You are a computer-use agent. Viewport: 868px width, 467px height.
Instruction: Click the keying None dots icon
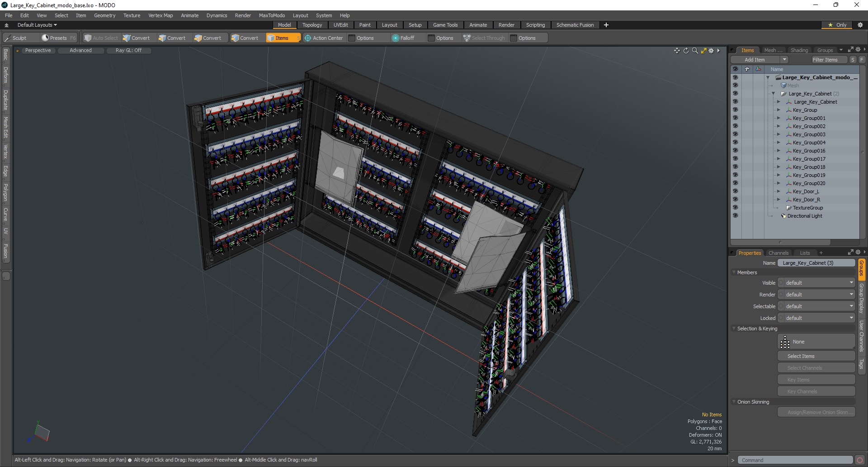pyautogui.click(x=785, y=342)
